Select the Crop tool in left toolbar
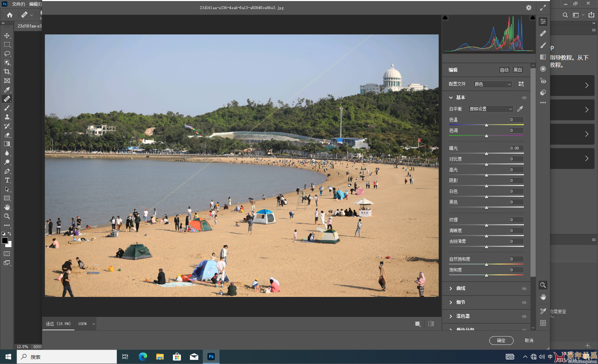This screenshot has height=364, width=598. pos(7,72)
